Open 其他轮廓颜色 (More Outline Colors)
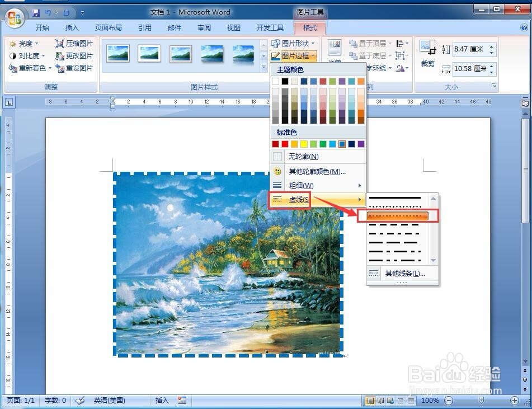This screenshot has height=409, width=532. (318, 171)
